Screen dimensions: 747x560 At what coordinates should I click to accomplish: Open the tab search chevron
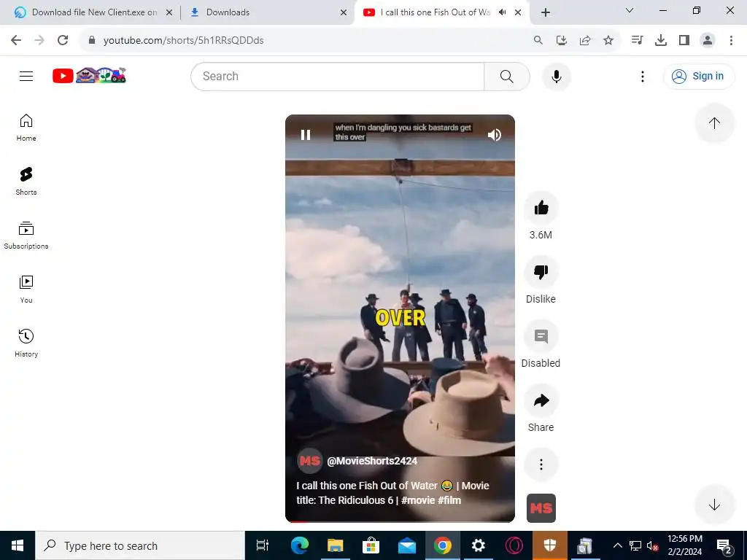pos(630,10)
